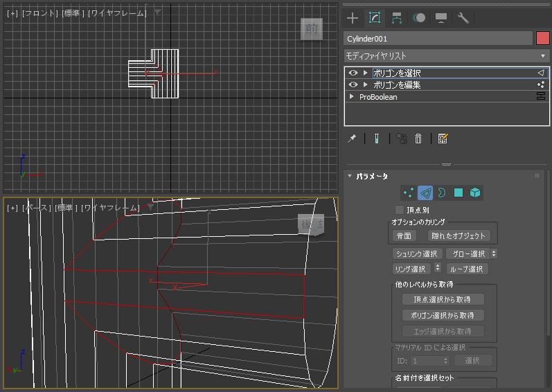Open the perspective viewport [+] menu
This screenshot has height=392, width=552.
pyautogui.click(x=12, y=208)
